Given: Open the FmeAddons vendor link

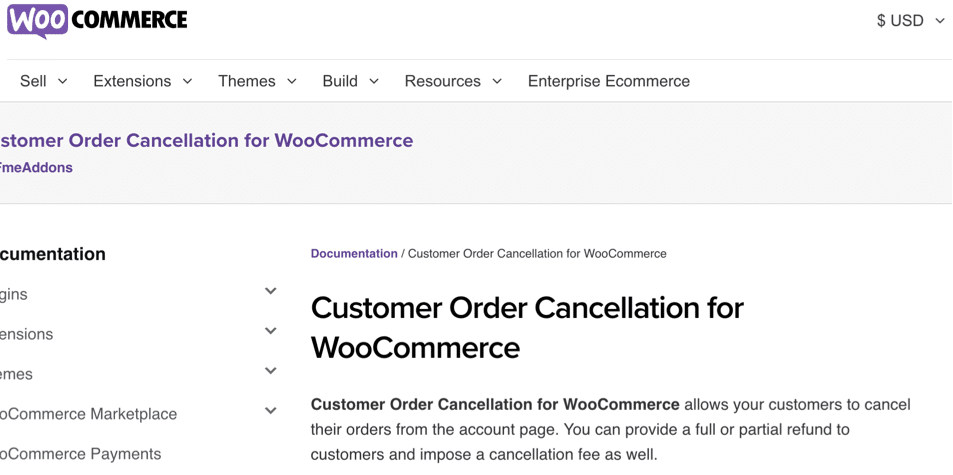Looking at the screenshot, I should click(x=36, y=168).
